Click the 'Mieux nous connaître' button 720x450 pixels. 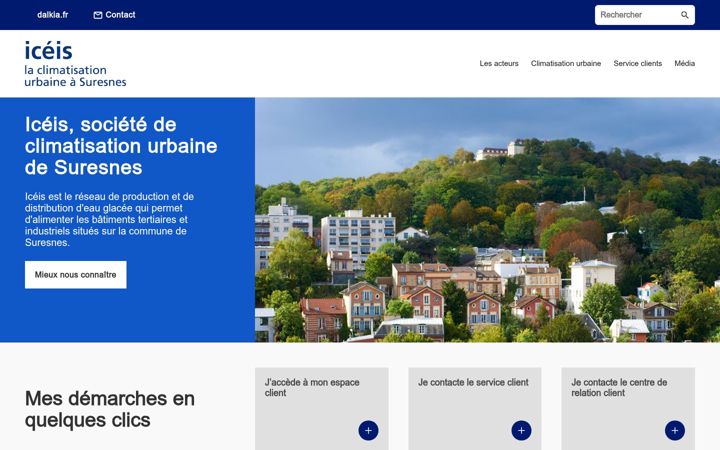tap(76, 275)
